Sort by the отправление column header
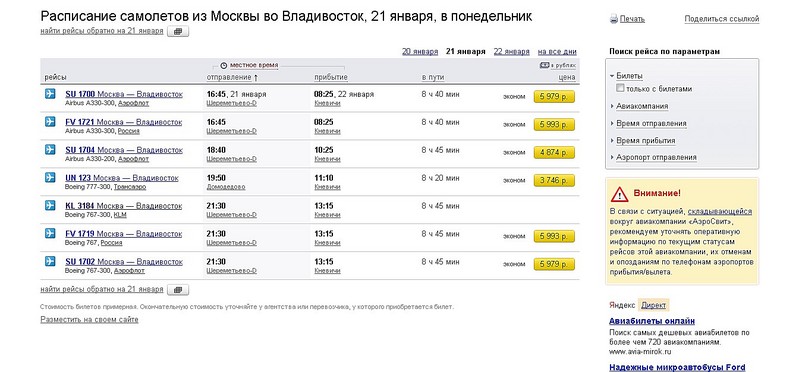This screenshot has height=372, width=799. [x=232, y=77]
